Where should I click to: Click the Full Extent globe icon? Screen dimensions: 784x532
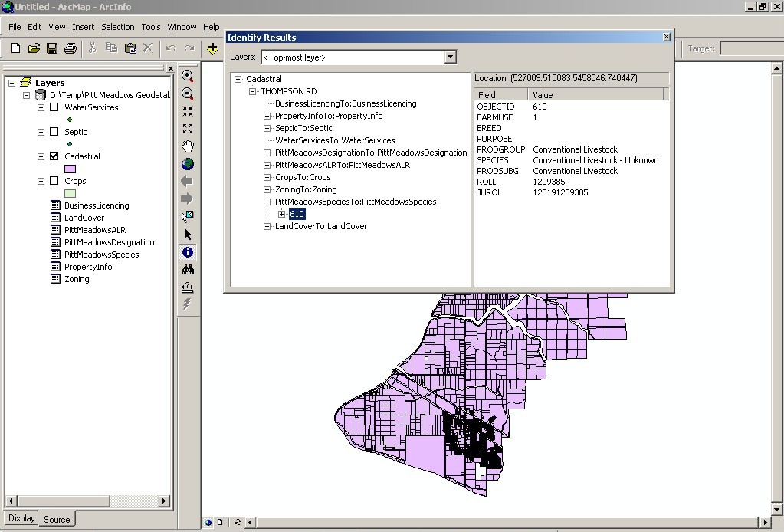[188, 164]
